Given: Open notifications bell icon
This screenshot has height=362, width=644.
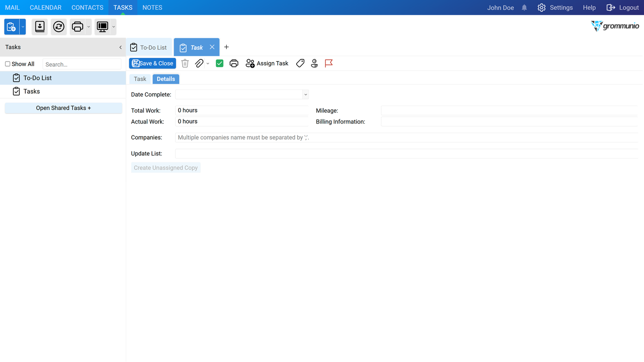Looking at the screenshot, I should [524, 7].
